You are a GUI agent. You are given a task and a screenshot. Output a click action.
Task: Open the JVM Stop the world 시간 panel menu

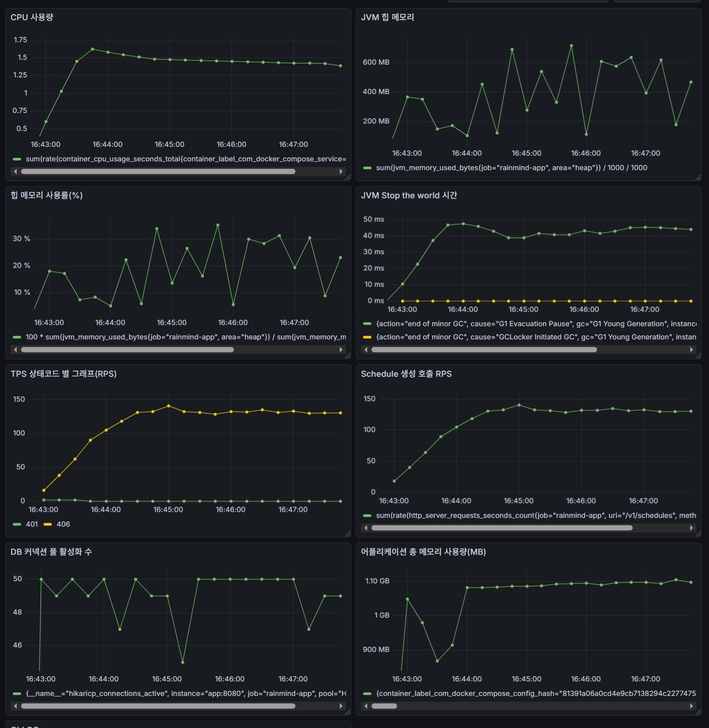tap(408, 195)
